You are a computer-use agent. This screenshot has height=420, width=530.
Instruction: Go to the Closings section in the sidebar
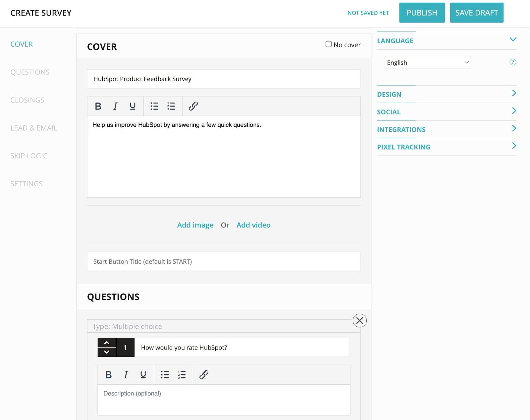pos(27,100)
